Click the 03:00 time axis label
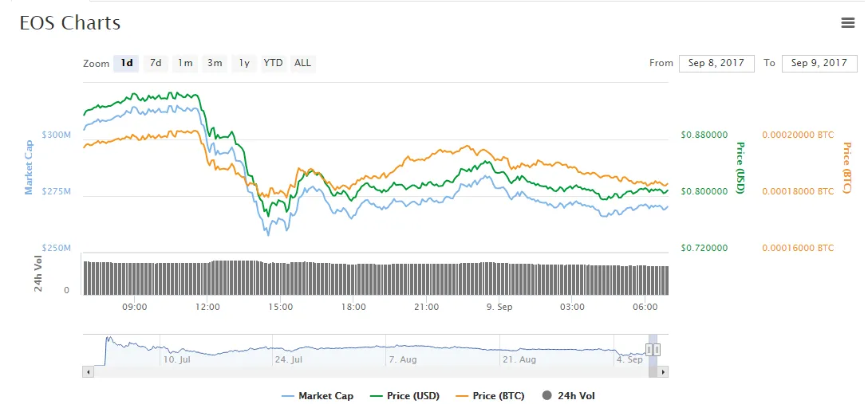The width and height of the screenshot is (868, 404). pyautogui.click(x=572, y=306)
